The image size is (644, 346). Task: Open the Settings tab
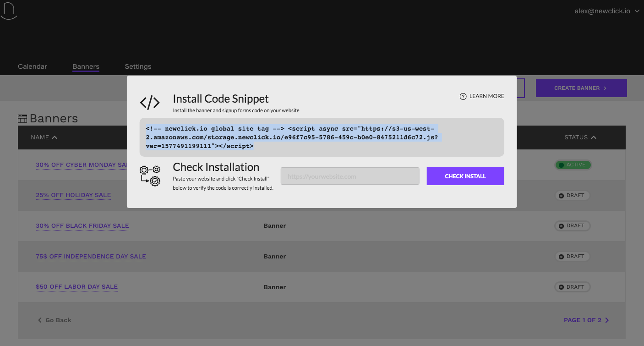[138, 66]
